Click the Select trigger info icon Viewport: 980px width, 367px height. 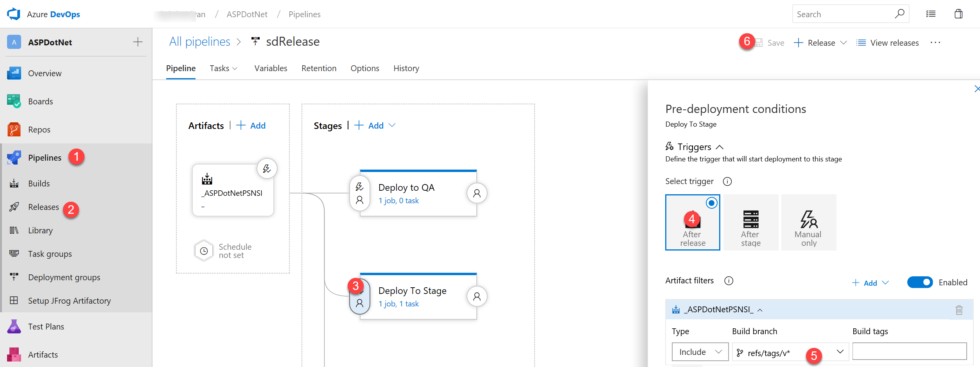727,181
